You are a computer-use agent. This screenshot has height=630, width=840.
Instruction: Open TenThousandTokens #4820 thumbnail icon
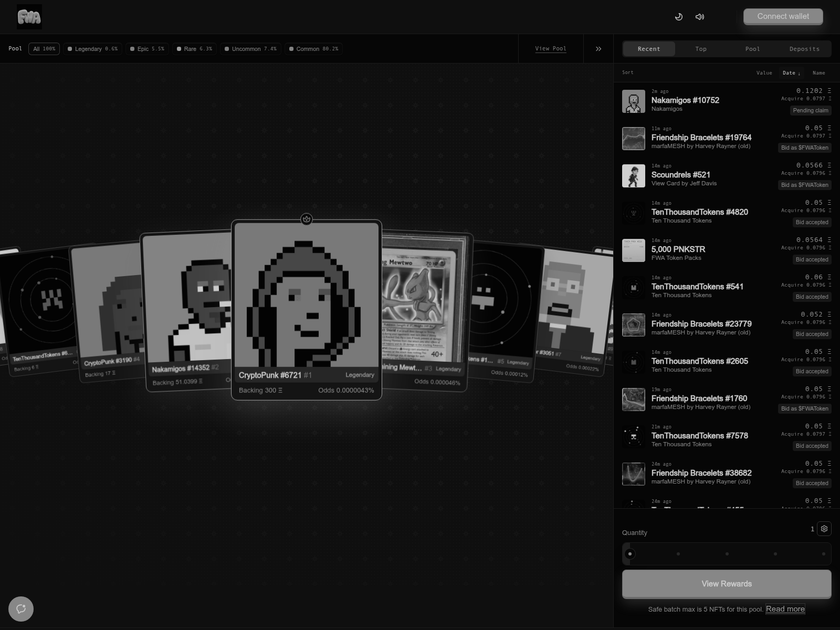coord(634,213)
